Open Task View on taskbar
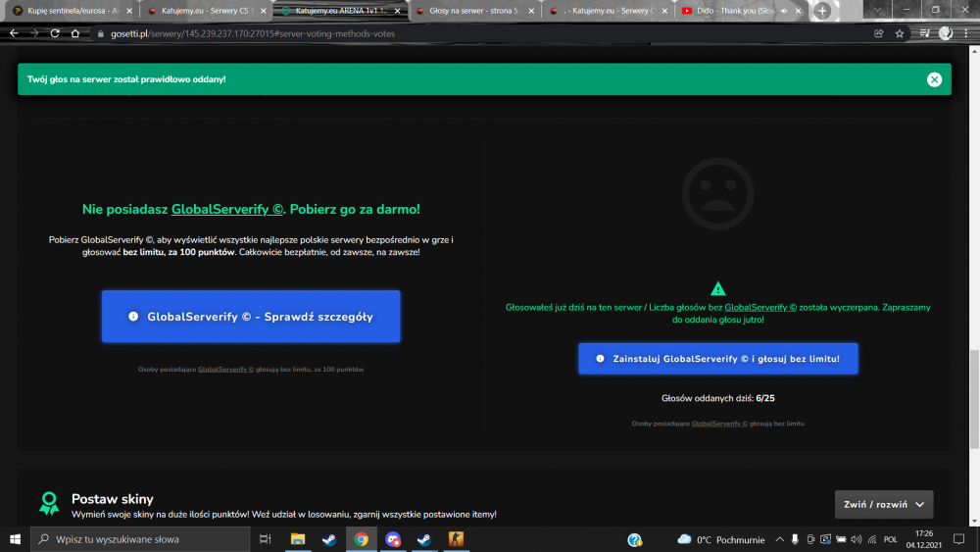The image size is (980, 552). 265,539
